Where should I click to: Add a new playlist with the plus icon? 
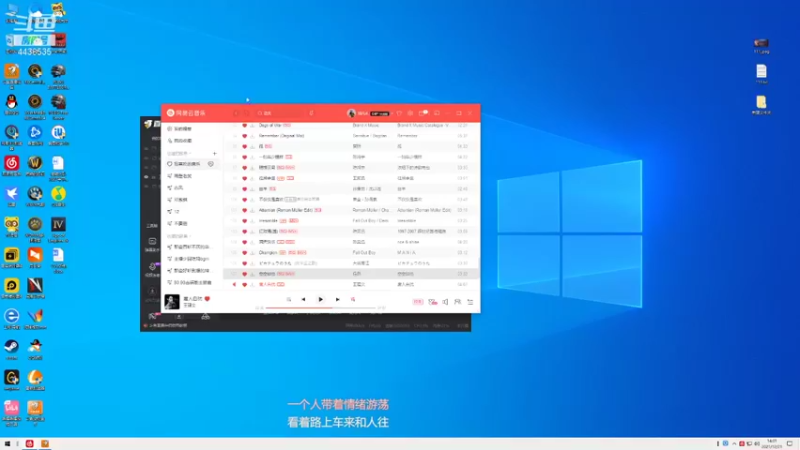coord(215,153)
